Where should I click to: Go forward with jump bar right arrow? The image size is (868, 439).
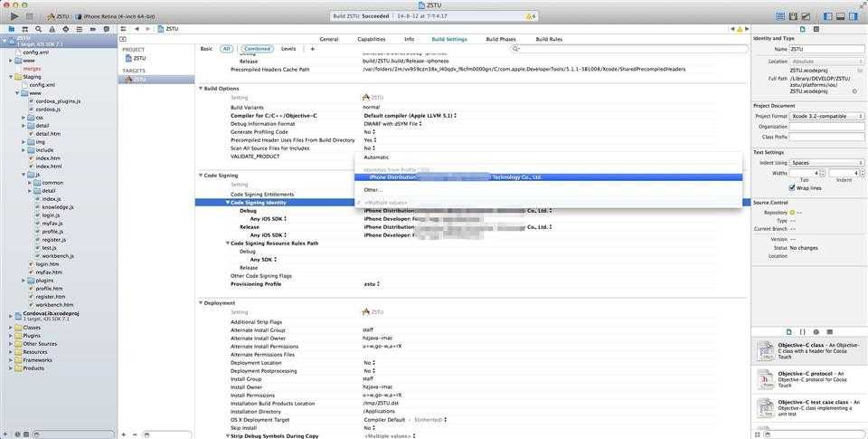point(147,29)
